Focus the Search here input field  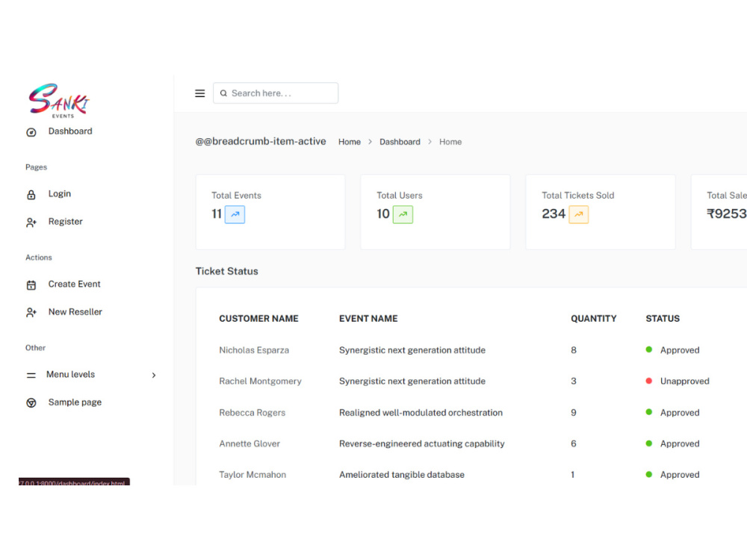coord(276,93)
